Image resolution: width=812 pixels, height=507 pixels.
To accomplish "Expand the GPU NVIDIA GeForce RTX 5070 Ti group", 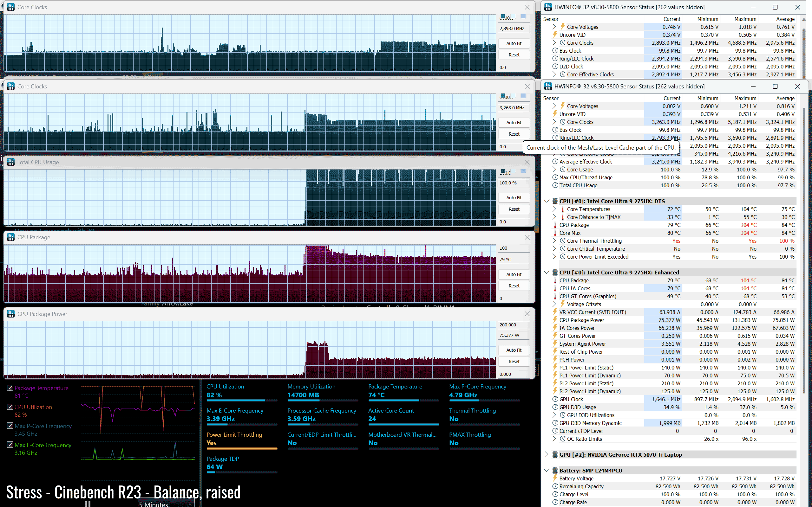I will point(547,455).
